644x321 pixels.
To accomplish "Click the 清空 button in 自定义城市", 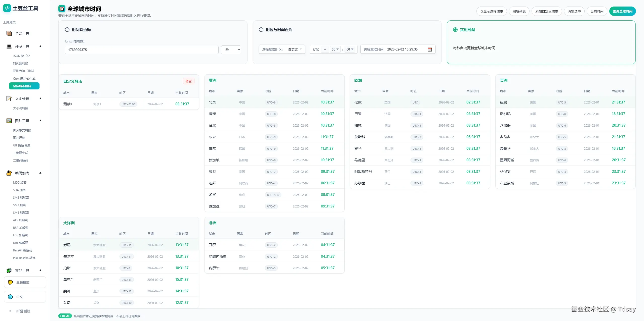I will coord(188,81).
